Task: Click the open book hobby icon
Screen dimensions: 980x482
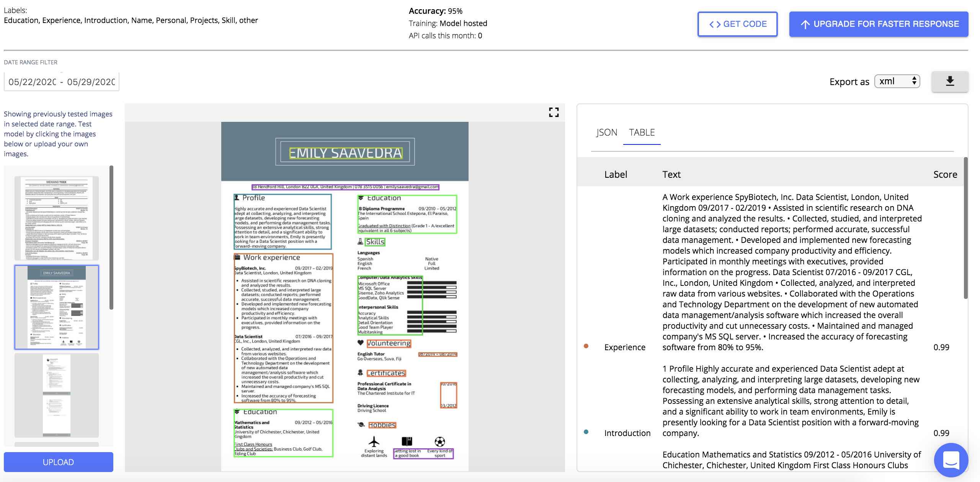Action: click(407, 441)
